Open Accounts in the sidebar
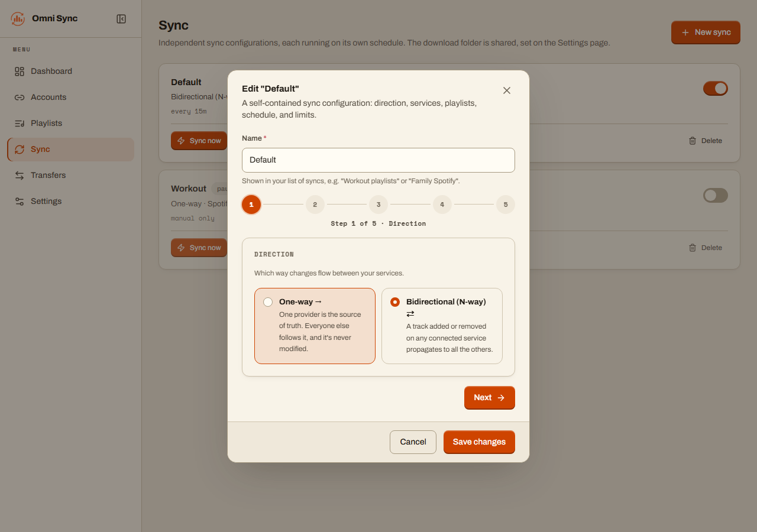Viewport: 757px width, 532px height. 70,97
